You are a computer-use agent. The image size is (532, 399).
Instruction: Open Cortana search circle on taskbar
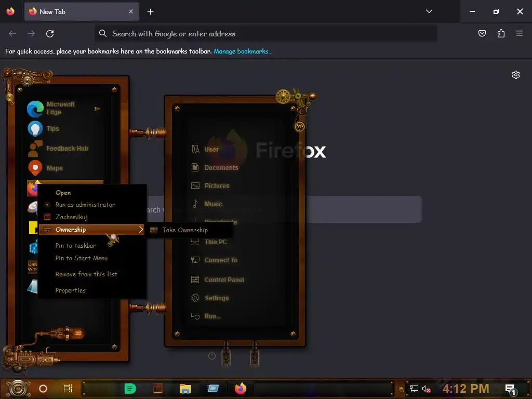coord(43,389)
